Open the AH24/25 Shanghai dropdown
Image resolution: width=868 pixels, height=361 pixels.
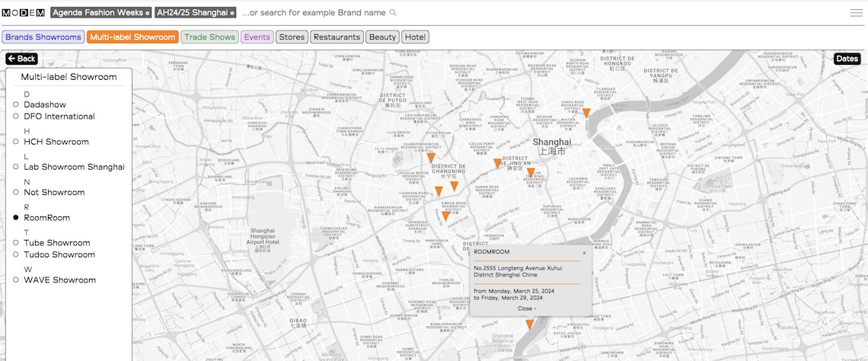[x=196, y=13]
